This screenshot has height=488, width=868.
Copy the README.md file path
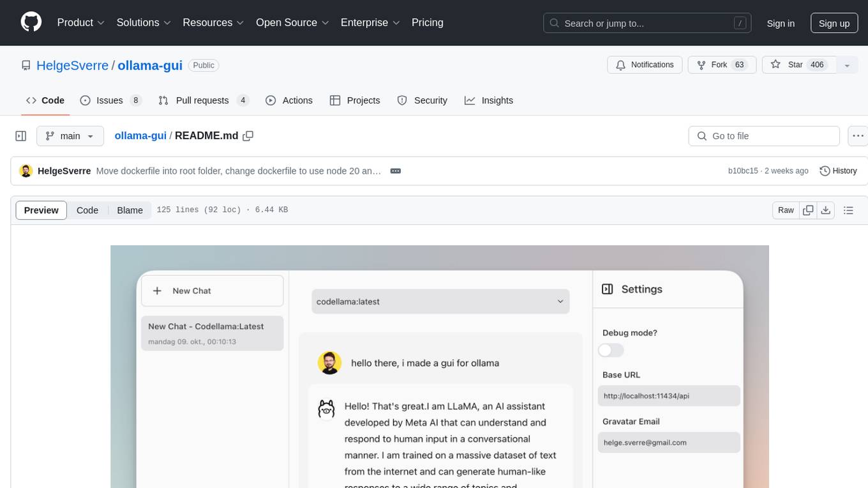click(248, 135)
